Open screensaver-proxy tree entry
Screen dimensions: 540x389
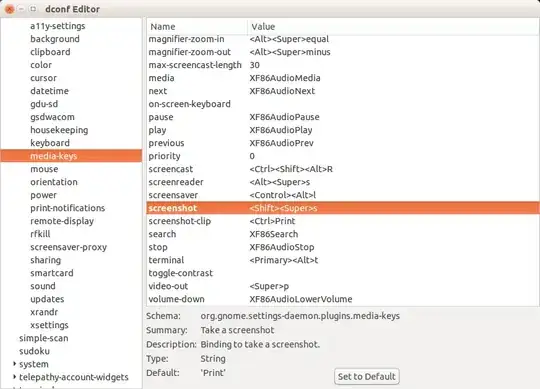[69, 247]
